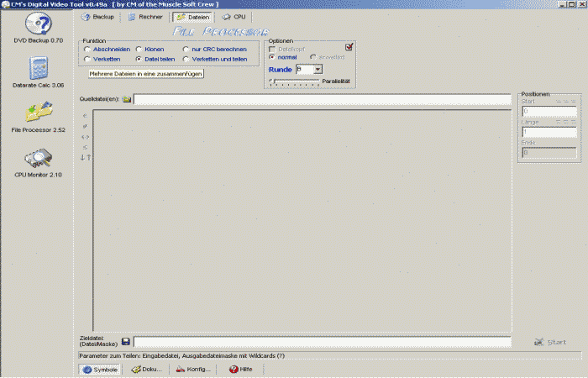Choose the Verketten radio option
588x378 pixels.
point(87,60)
